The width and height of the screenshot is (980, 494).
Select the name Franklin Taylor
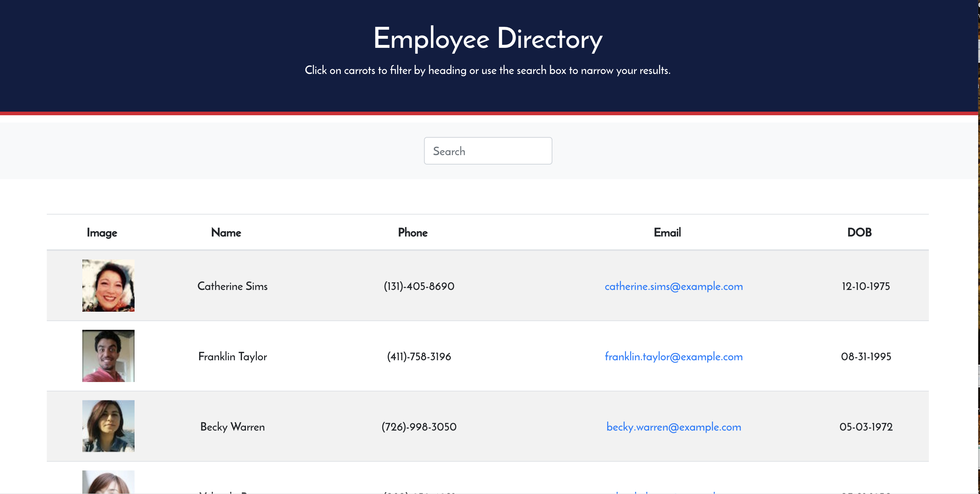tap(232, 357)
